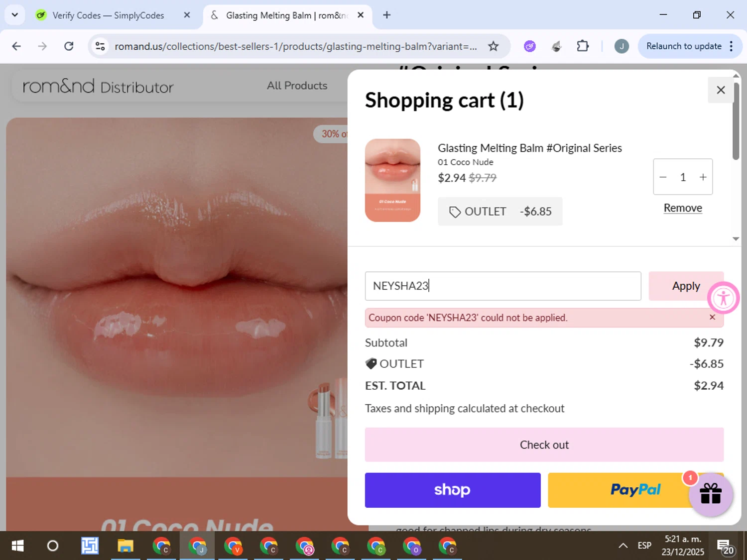The image size is (747, 560).
Task: Bookmark this page with star icon
Action: coord(493,46)
